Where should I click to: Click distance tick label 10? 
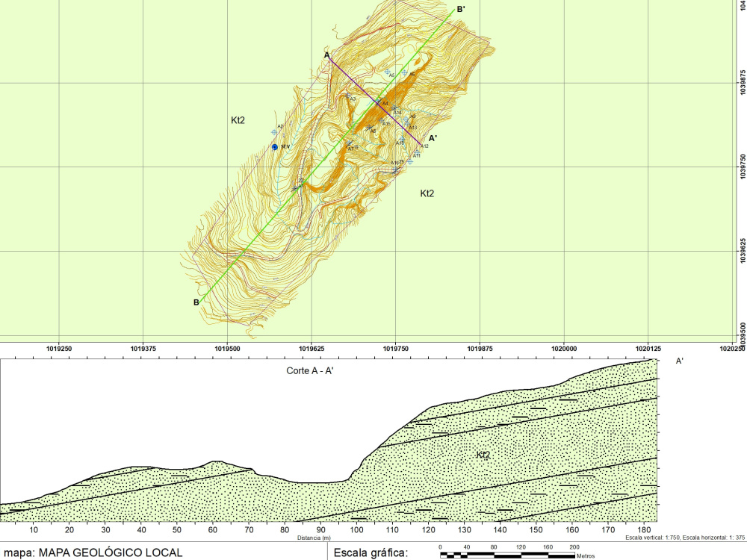point(34,529)
